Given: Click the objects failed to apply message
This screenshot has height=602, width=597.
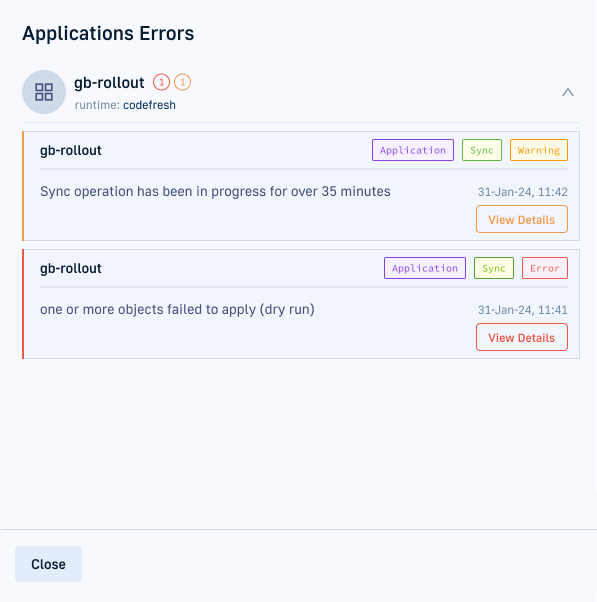Looking at the screenshot, I should click(x=177, y=309).
